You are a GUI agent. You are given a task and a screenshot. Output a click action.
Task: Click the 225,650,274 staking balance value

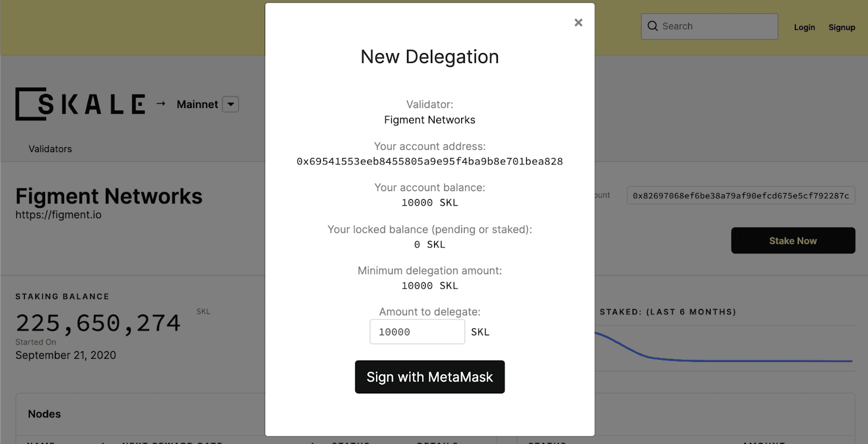click(x=98, y=324)
